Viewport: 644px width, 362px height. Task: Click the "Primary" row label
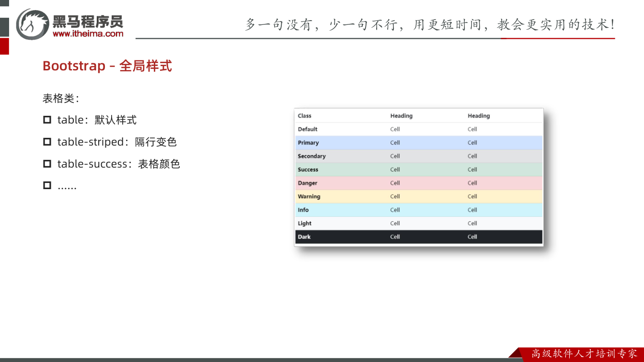[308, 143]
